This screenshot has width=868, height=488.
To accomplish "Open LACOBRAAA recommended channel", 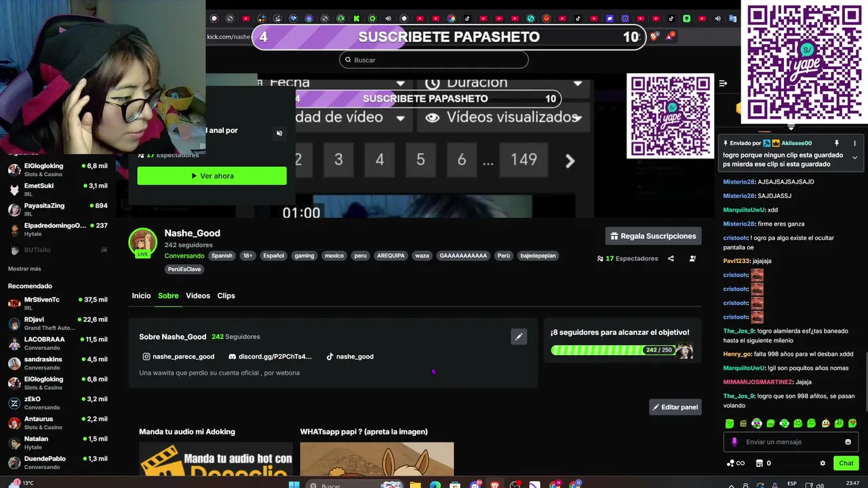I will point(58,343).
